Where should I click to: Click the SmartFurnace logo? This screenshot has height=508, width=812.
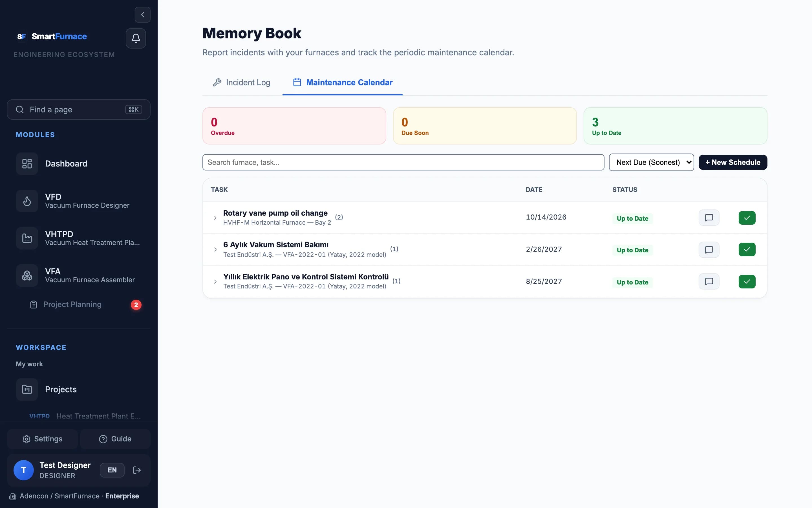(52, 36)
